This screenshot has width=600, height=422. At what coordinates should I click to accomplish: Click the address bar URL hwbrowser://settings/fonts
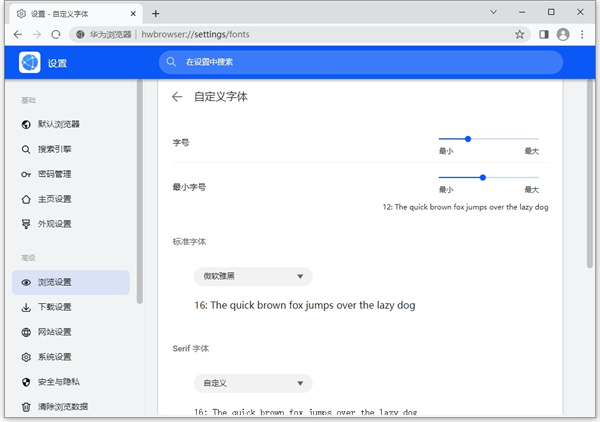click(x=195, y=34)
